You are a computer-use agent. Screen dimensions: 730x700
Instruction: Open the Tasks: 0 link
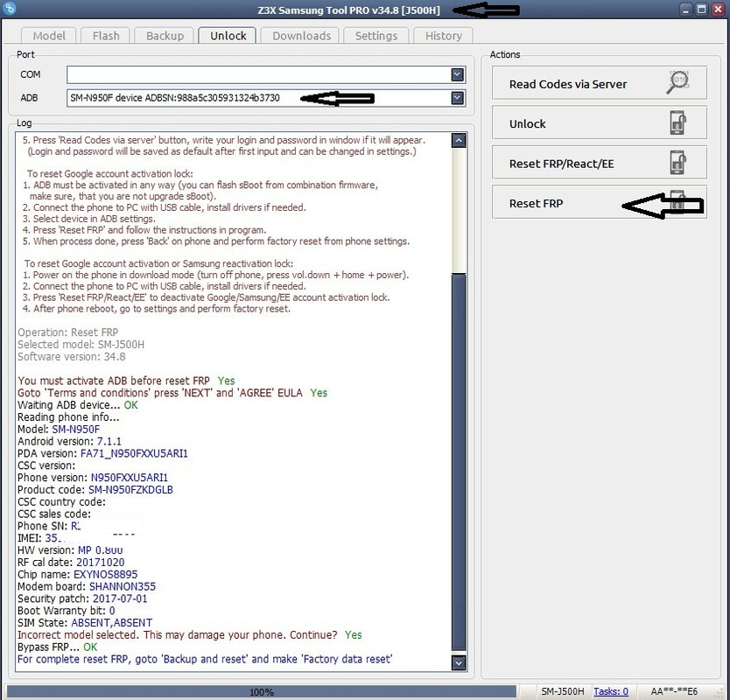(x=611, y=691)
